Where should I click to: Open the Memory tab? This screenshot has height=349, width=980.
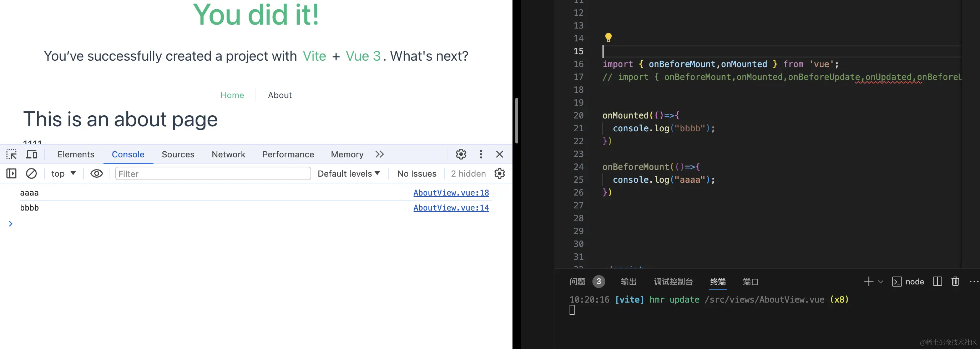click(347, 154)
